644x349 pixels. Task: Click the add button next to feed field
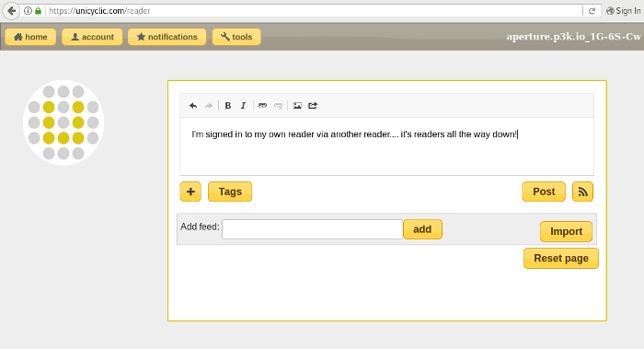[x=422, y=229]
